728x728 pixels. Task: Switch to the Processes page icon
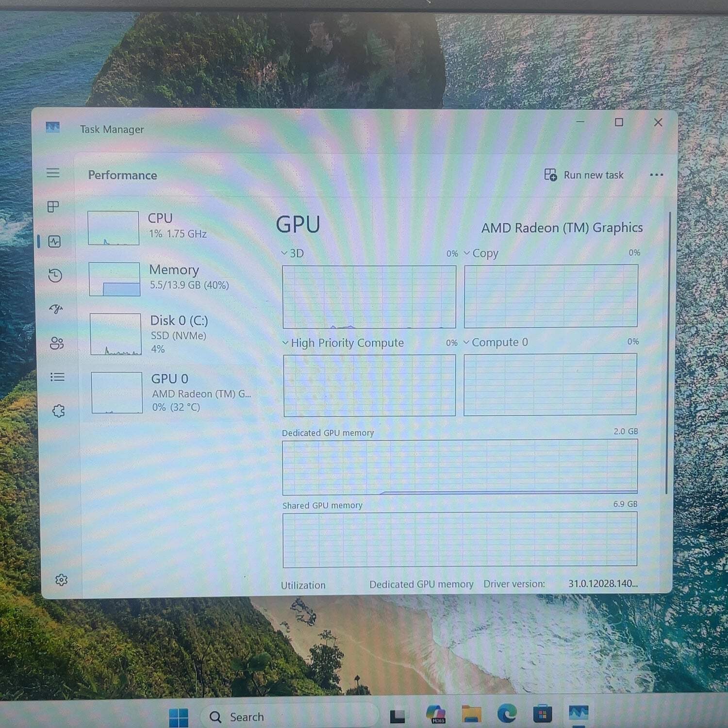[x=53, y=207]
